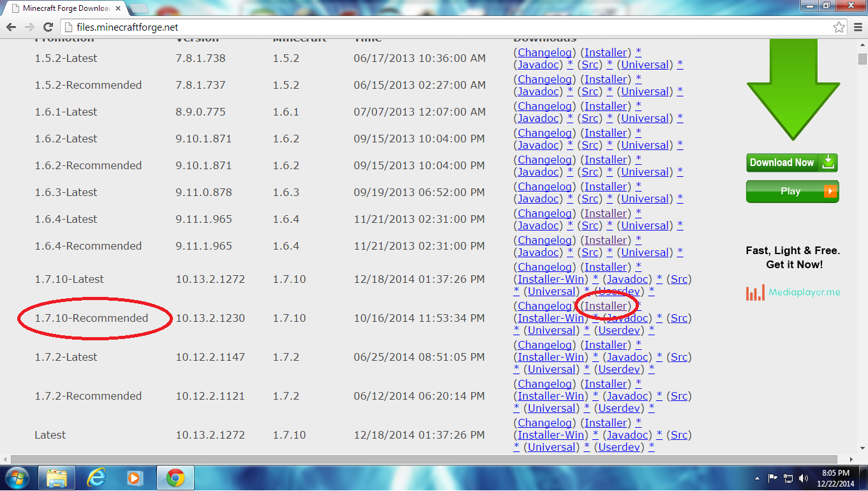Click the date 06/17/2013 10:36:00 AM
The image size is (868, 491).
(x=419, y=58)
